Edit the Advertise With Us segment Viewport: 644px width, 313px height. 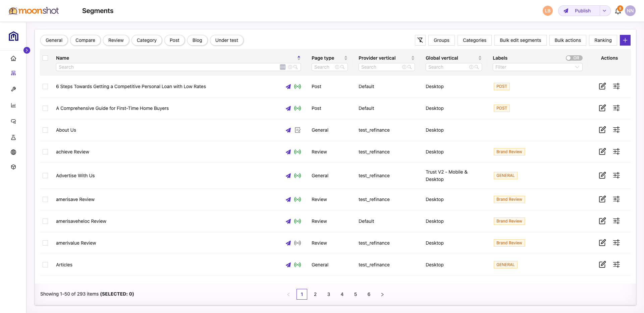coord(602,175)
